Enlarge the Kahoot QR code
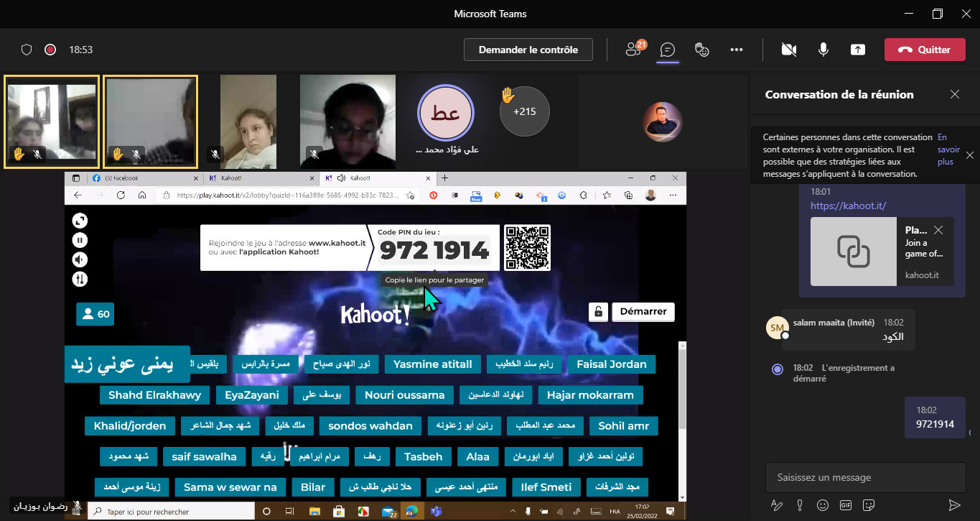 (x=527, y=247)
